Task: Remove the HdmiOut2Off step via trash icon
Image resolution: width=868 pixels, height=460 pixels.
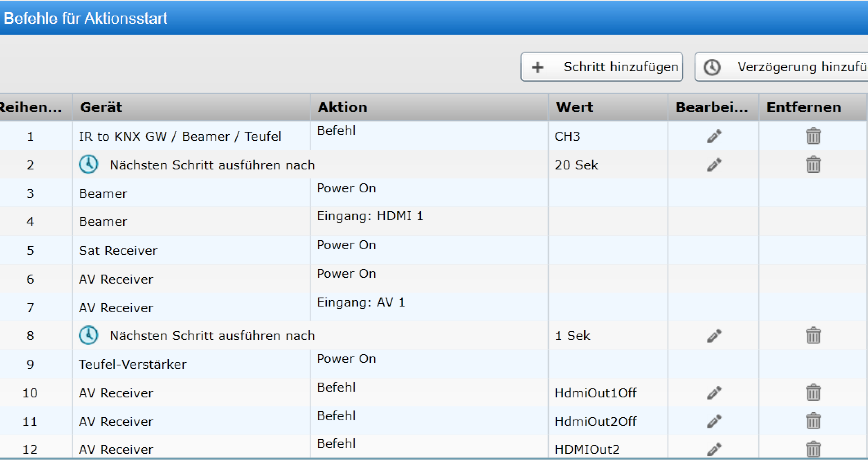Action: [813, 421]
